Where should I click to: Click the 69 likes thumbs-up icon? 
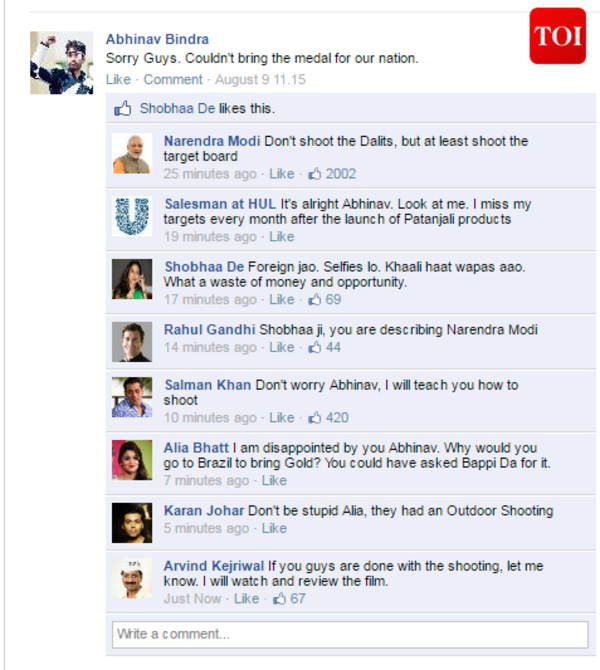[x=315, y=300]
